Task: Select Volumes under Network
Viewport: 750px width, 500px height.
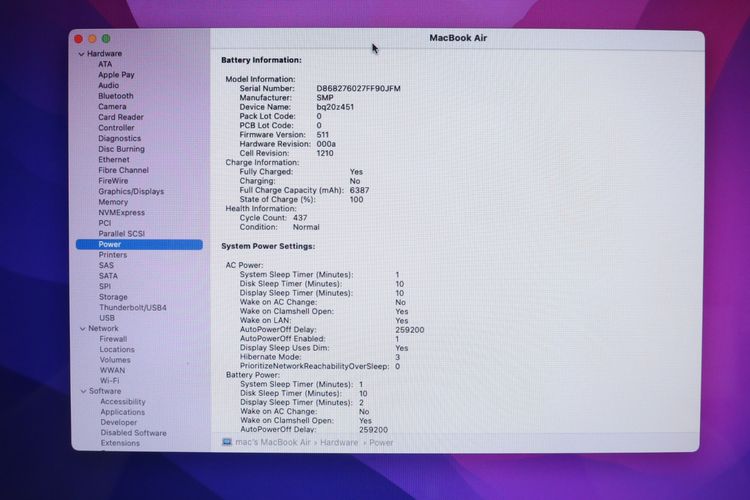Action: click(x=115, y=360)
